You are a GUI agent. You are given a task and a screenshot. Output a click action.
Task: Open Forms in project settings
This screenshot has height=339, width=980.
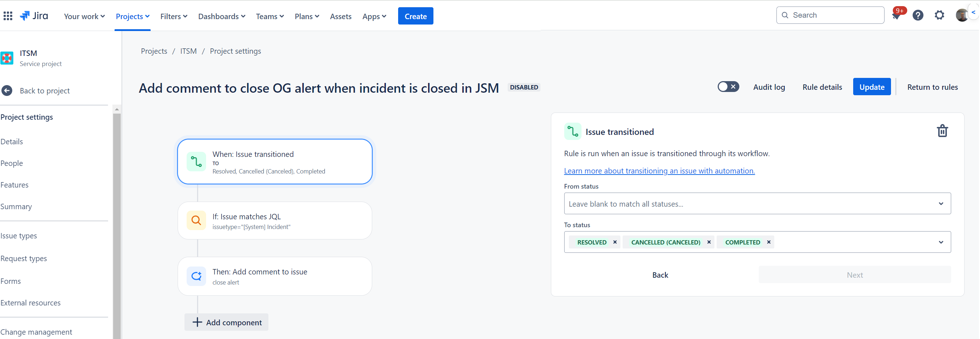pos(11,281)
